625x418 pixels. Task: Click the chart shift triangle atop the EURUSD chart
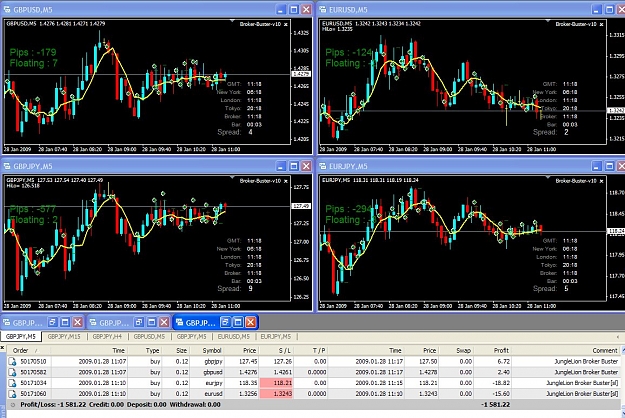point(548,20)
